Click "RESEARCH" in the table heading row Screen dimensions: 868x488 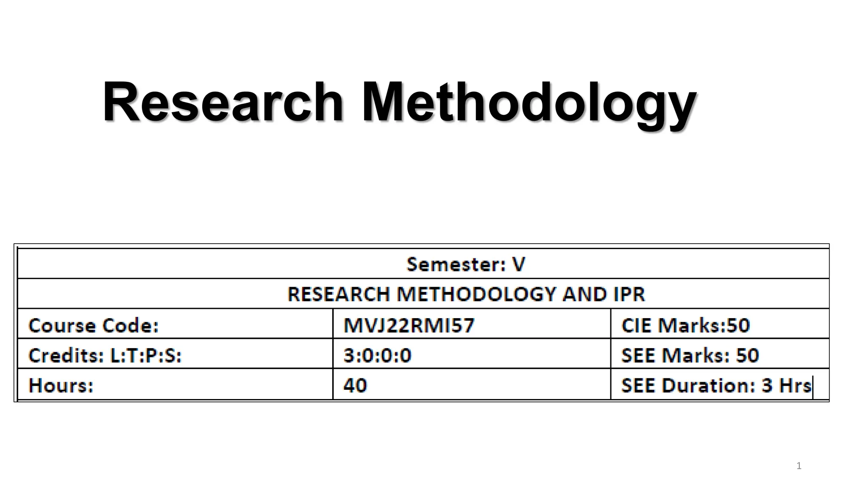tap(338, 294)
